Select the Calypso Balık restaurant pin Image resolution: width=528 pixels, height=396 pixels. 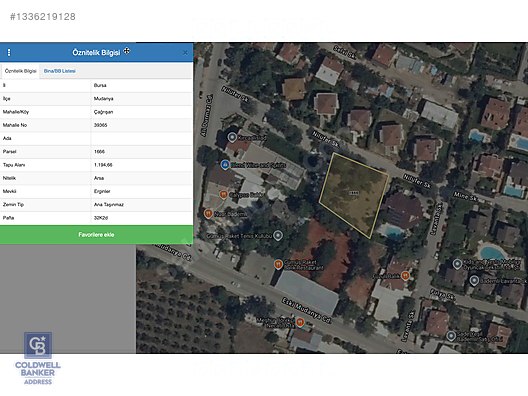click(223, 194)
